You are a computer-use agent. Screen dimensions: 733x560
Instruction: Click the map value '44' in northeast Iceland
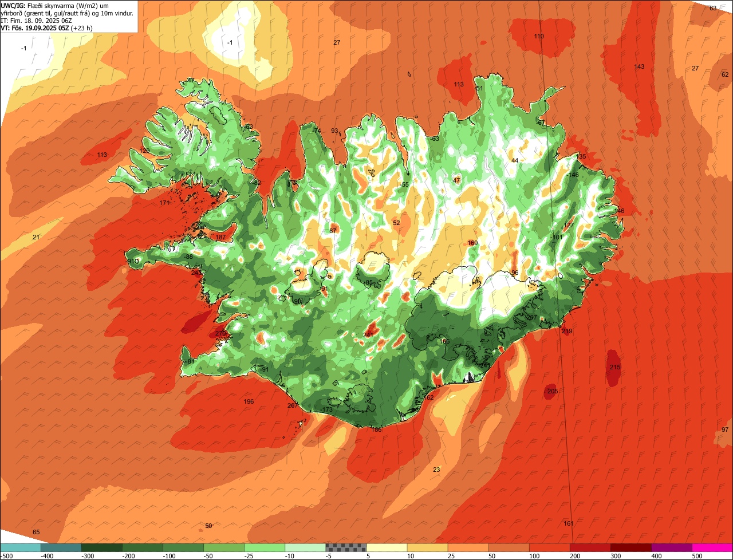pos(515,160)
